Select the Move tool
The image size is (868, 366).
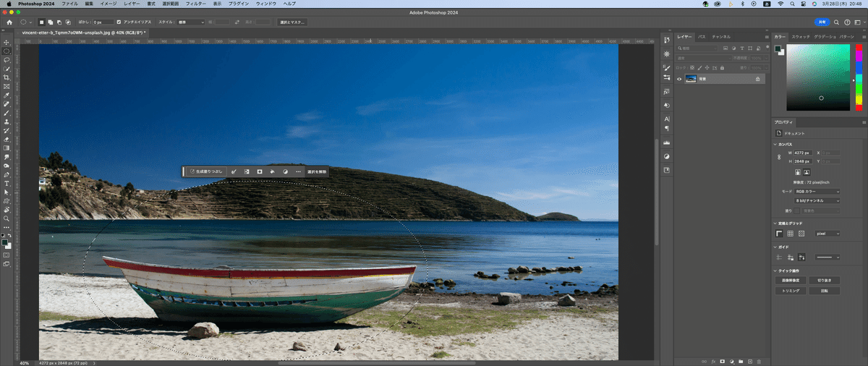(x=7, y=43)
